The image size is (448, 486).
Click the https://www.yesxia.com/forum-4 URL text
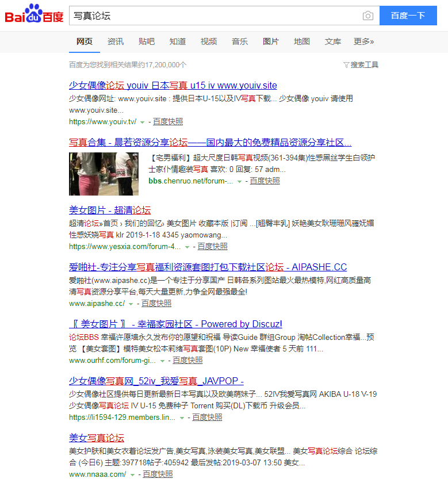[125, 247]
